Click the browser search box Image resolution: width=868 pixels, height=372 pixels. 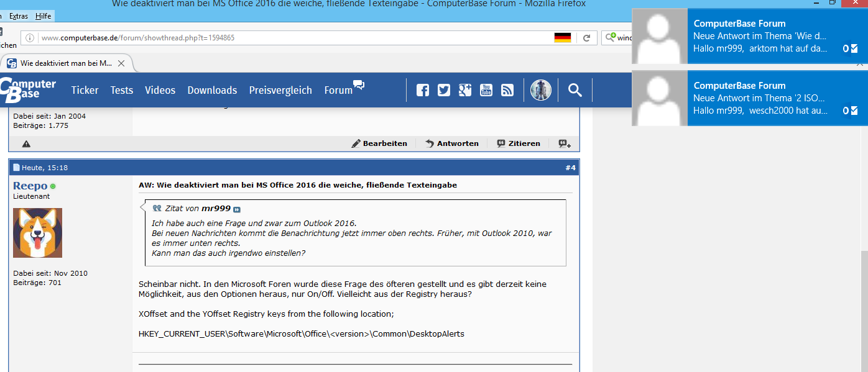pos(617,38)
